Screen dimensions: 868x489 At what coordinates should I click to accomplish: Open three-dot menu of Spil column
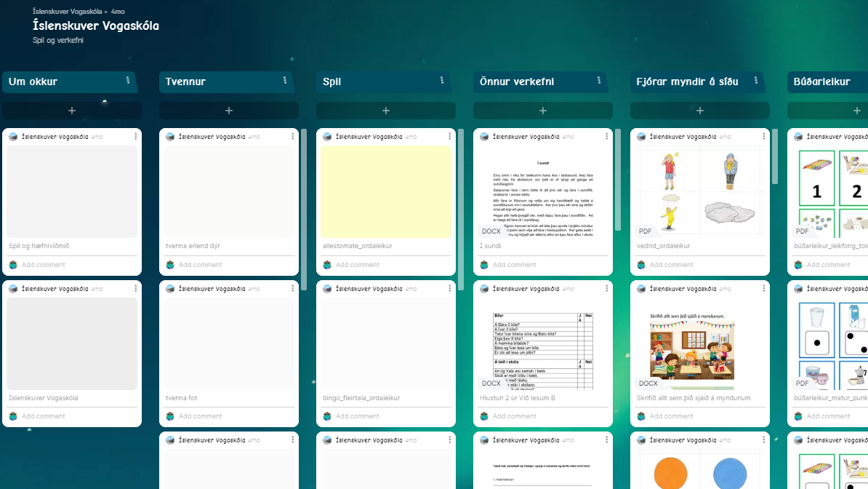(442, 81)
